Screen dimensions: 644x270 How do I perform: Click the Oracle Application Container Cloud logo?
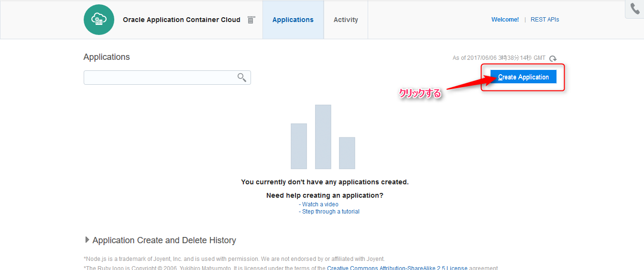coord(99,20)
